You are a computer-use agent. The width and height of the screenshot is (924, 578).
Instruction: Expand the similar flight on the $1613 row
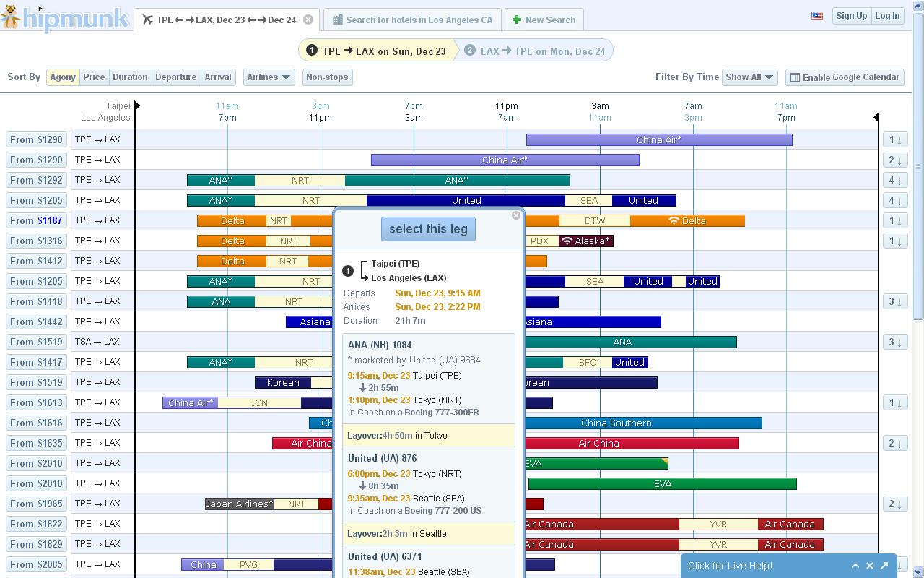click(x=895, y=402)
